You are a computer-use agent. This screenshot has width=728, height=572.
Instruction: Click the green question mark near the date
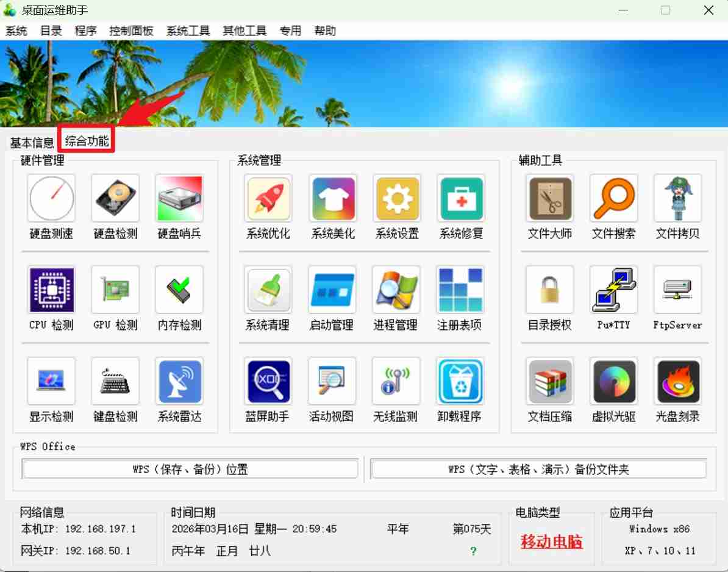[x=473, y=551]
